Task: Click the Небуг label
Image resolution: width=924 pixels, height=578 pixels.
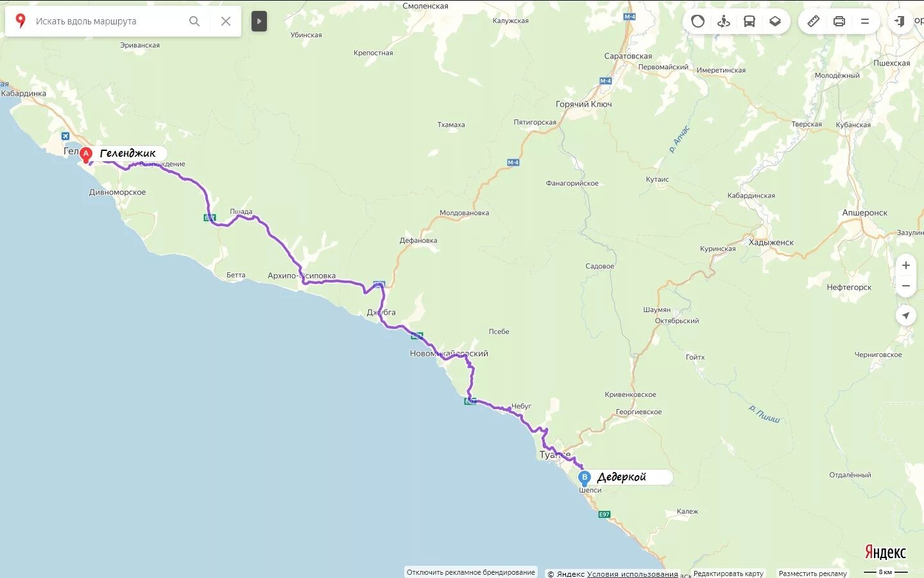Action: point(521,407)
